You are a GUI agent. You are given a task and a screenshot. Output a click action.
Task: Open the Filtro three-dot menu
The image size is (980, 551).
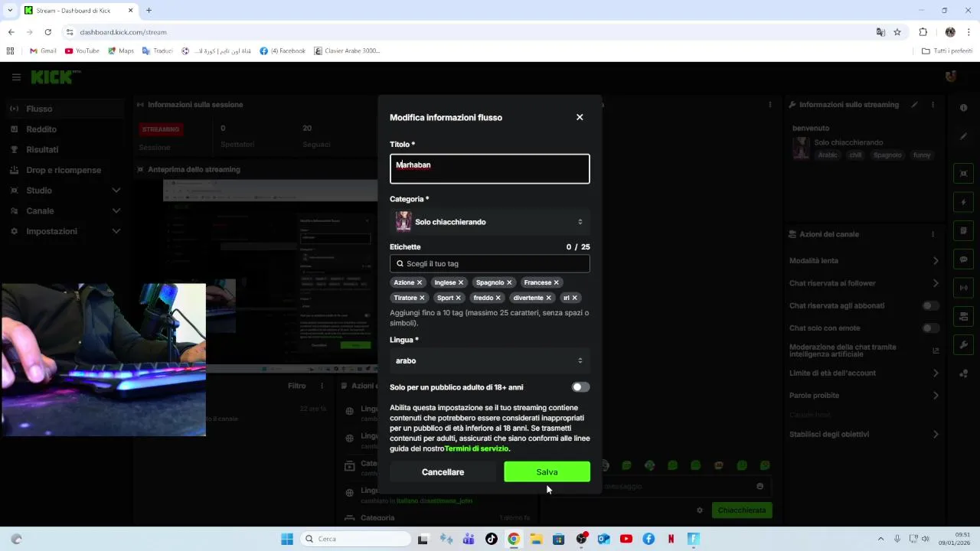pyautogui.click(x=322, y=386)
